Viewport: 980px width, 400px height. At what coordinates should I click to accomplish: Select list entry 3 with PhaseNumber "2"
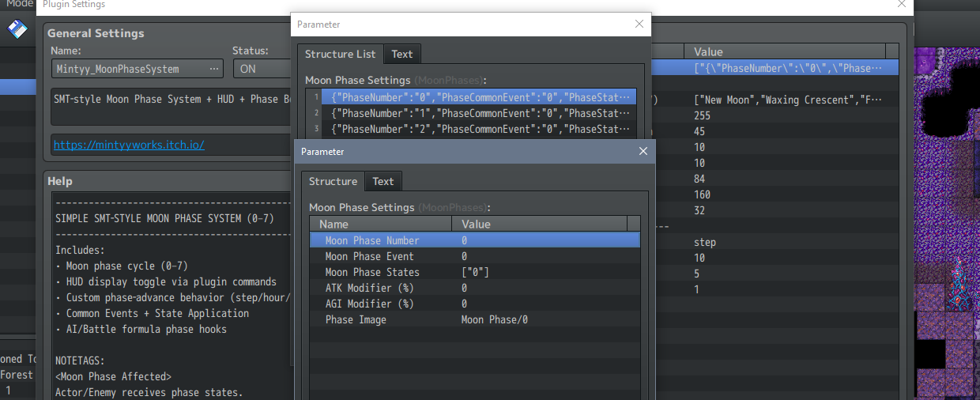click(x=482, y=129)
